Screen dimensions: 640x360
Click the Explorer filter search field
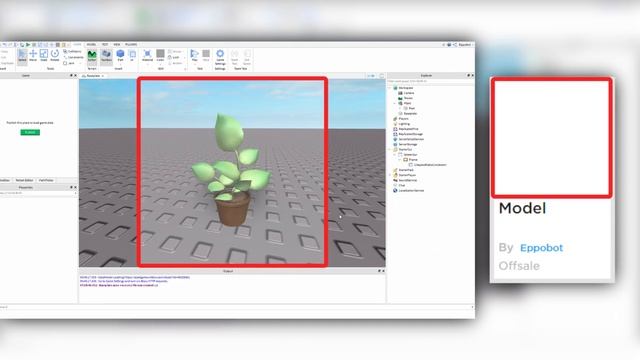tap(430, 81)
